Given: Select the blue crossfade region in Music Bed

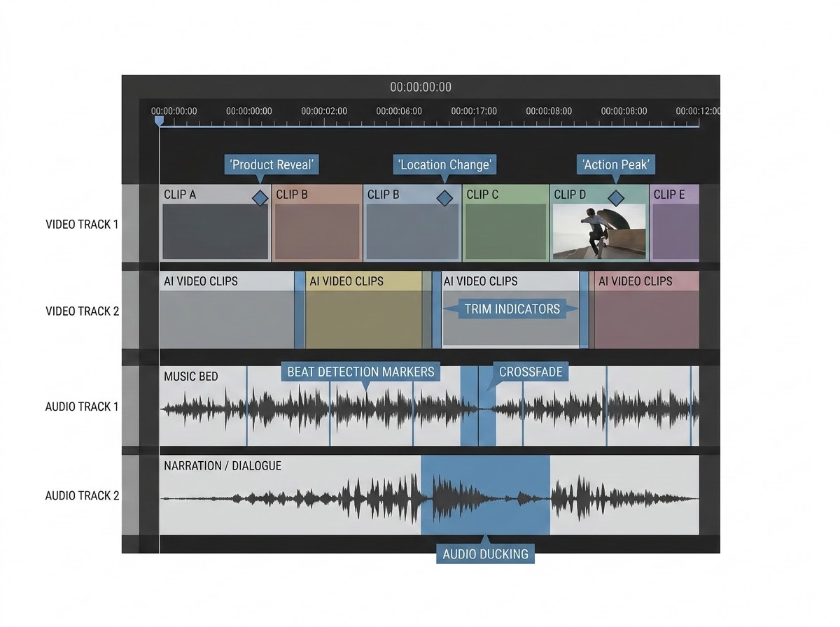Looking at the screenshot, I should click(478, 406).
